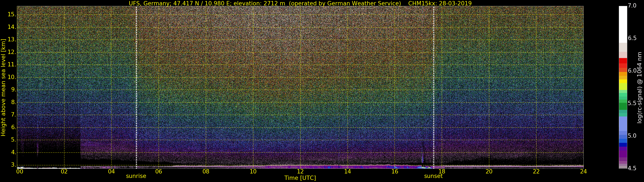The height and width of the screenshot is (182, 644).
Task: Click the time axis tick label 18
Action: (x=442, y=172)
